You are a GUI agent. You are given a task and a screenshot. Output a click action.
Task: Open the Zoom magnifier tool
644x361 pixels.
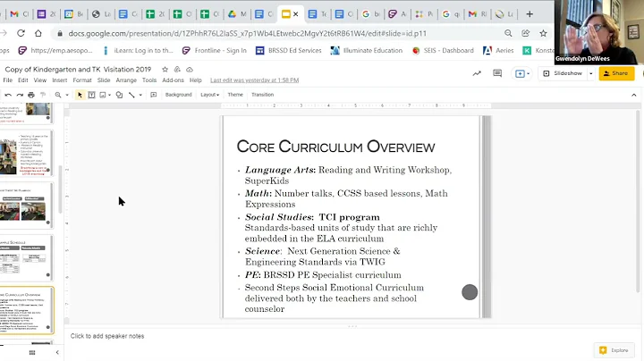58,95
